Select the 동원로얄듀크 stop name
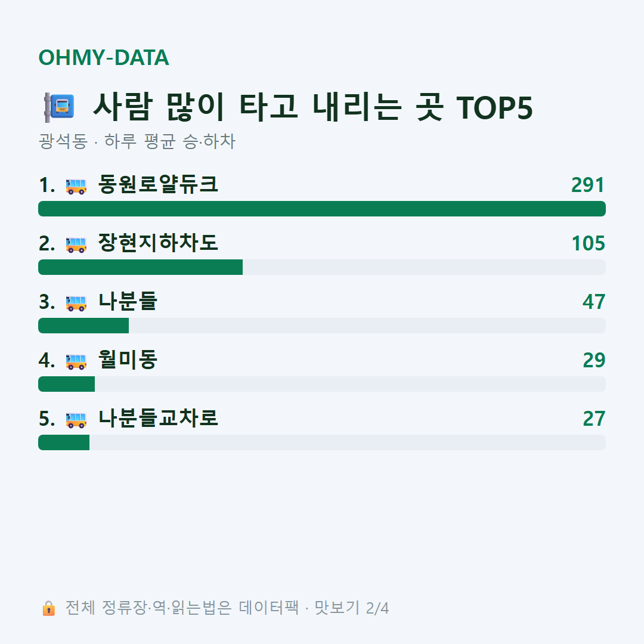This screenshot has height=644, width=644. [157, 184]
